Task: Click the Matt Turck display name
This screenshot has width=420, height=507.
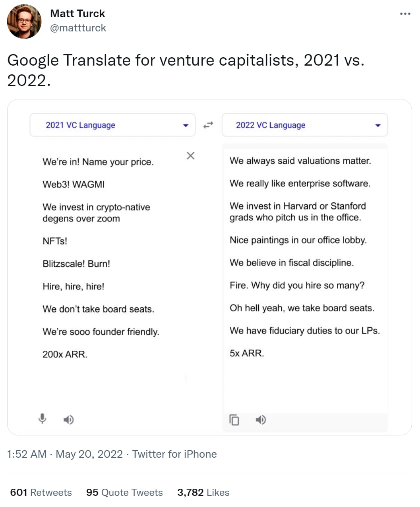Action: (x=77, y=14)
